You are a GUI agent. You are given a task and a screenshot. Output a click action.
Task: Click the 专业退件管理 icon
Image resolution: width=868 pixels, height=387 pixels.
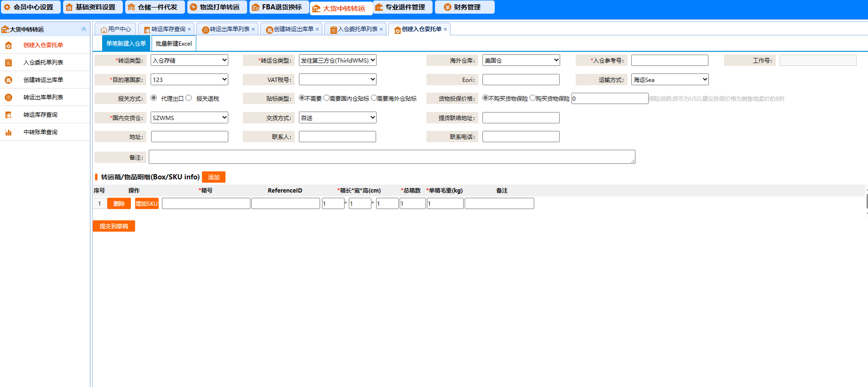point(379,7)
